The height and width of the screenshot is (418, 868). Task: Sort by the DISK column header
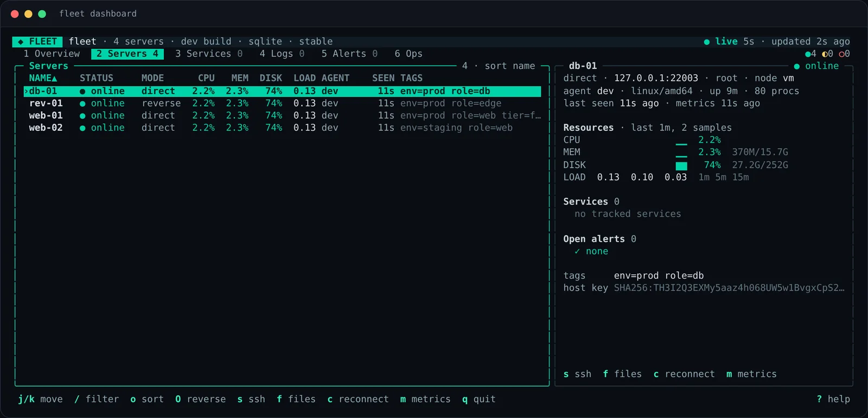[271, 78]
